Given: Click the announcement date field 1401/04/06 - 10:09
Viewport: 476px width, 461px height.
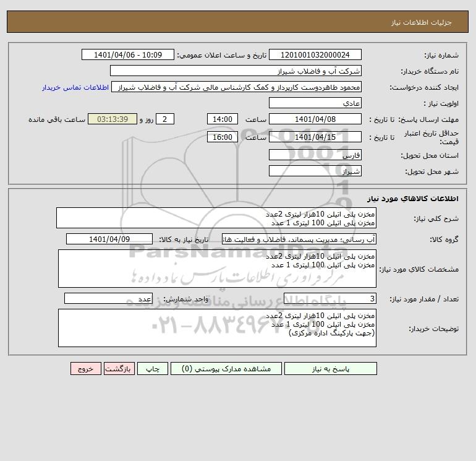Looking at the screenshot, I should [x=128, y=54].
